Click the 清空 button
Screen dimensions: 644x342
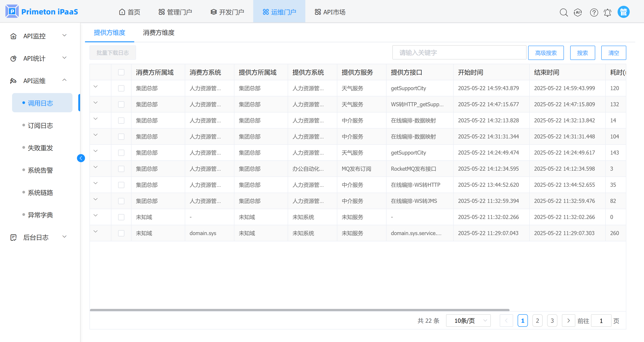(x=613, y=53)
